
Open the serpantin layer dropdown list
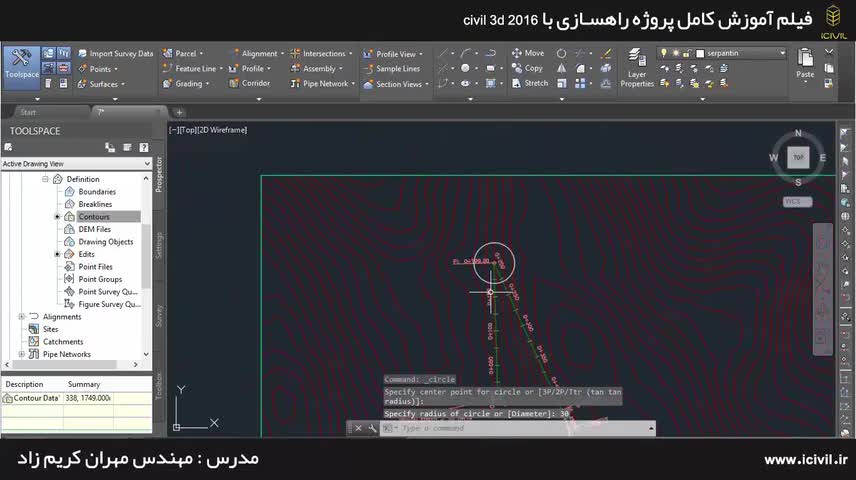point(782,53)
